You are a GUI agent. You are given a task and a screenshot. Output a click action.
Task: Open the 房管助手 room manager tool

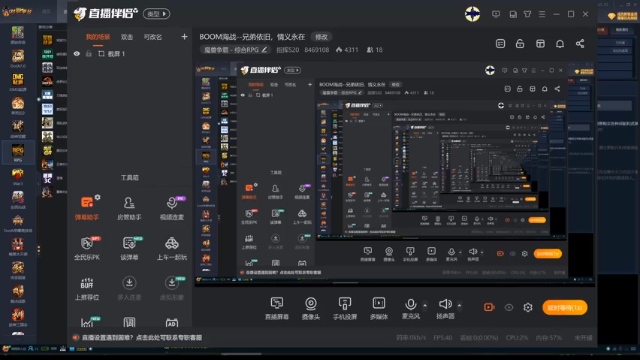coord(129,208)
